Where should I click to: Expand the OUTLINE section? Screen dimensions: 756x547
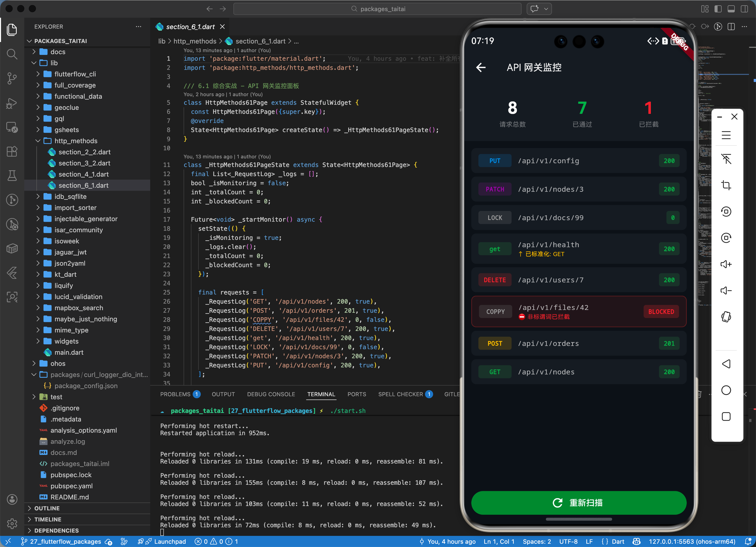tap(47, 508)
